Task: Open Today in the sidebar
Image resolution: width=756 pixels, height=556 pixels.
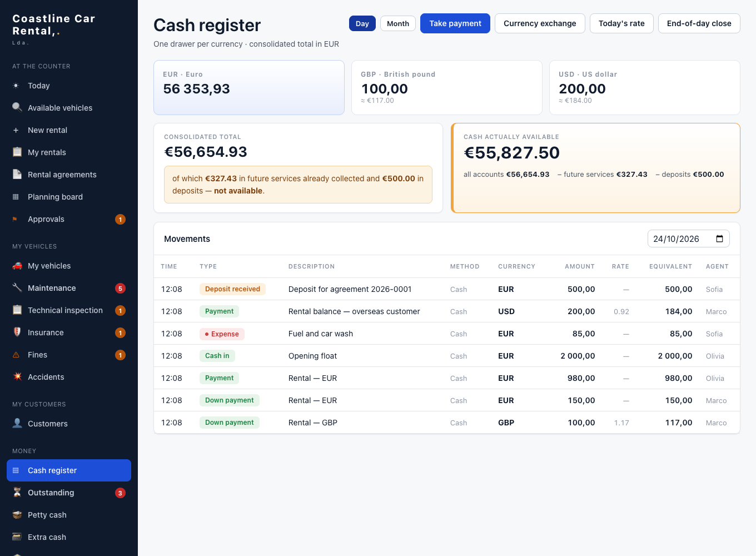Action: 69,86
